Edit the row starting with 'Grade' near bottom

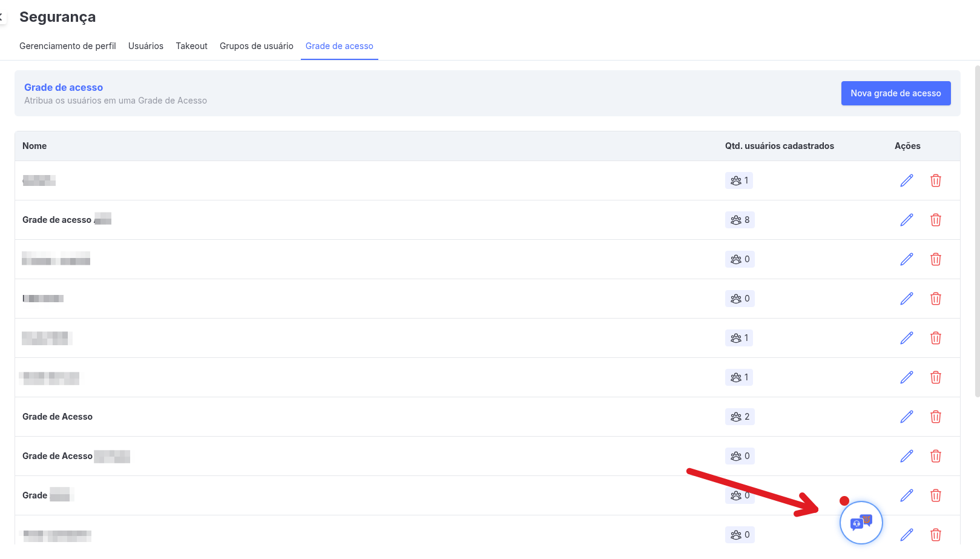click(x=906, y=495)
